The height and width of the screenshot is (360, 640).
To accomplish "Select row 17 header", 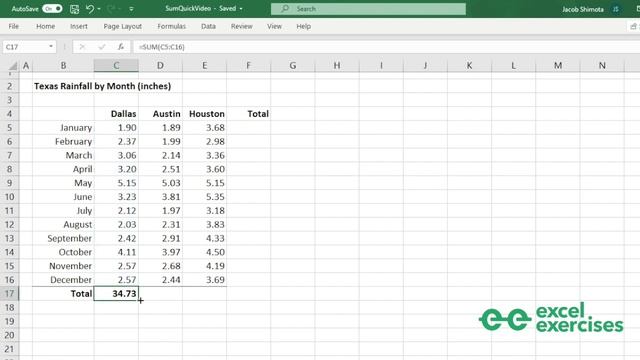I will click(x=9, y=293).
